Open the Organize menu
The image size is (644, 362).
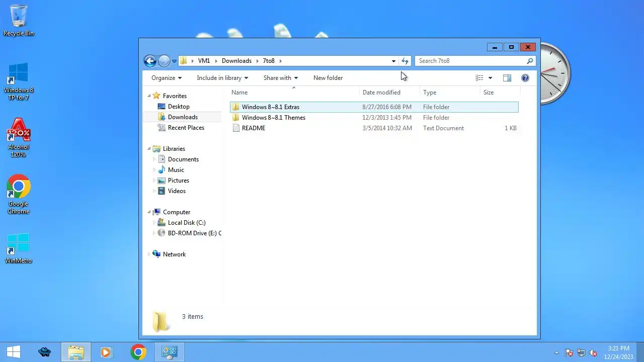tap(167, 78)
